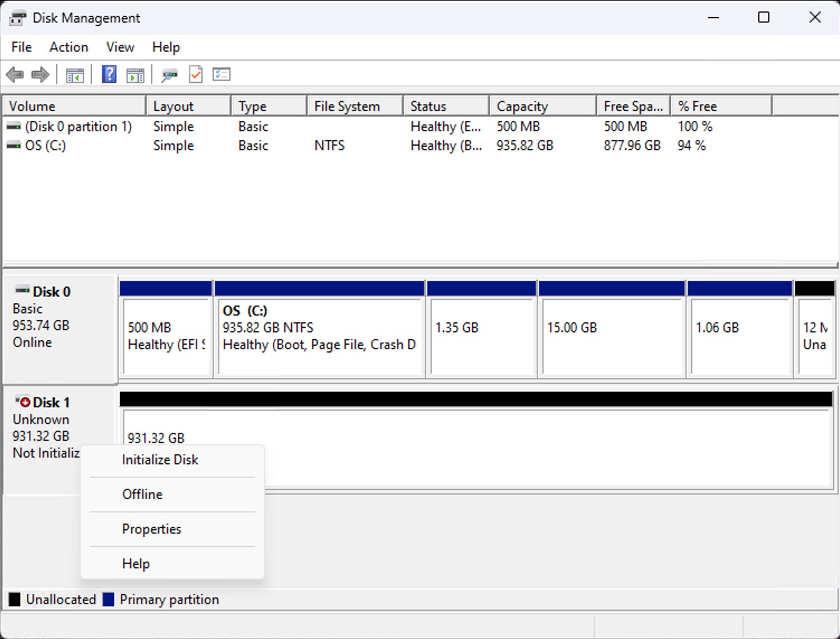
Task: Select the 931.32 GB unallocated space on Disk 1
Action: [476, 441]
